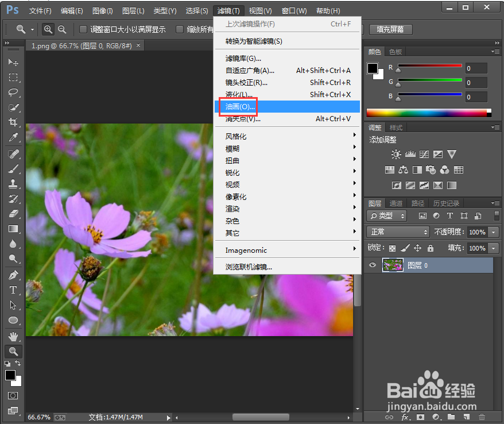Choose 油画(O)... from the filter menu
The image size is (504, 424).
[287, 106]
